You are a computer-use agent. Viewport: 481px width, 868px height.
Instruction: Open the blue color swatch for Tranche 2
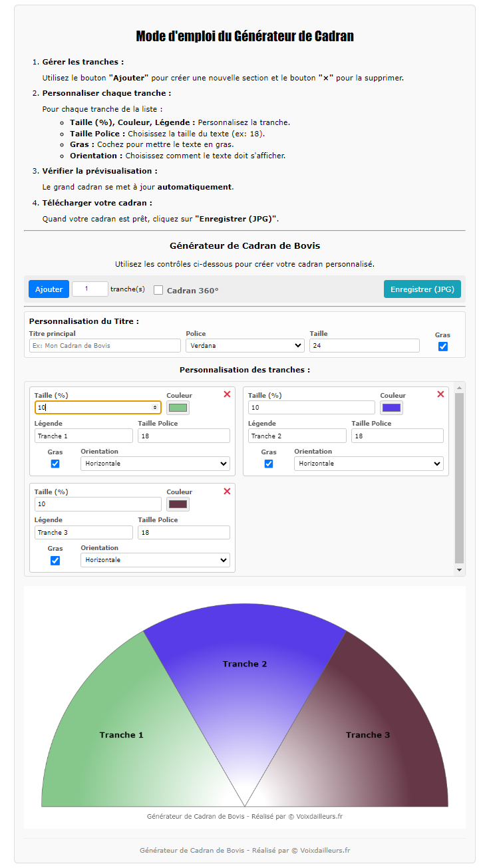(392, 408)
